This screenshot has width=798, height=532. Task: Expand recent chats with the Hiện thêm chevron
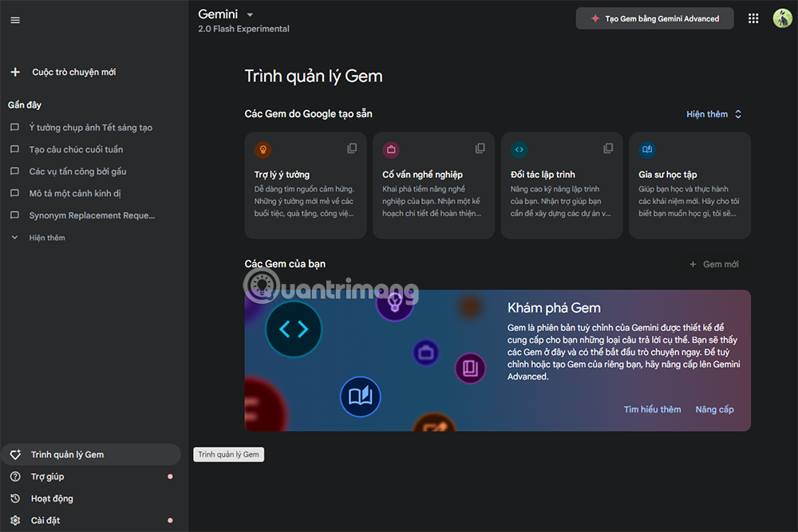coord(14,238)
